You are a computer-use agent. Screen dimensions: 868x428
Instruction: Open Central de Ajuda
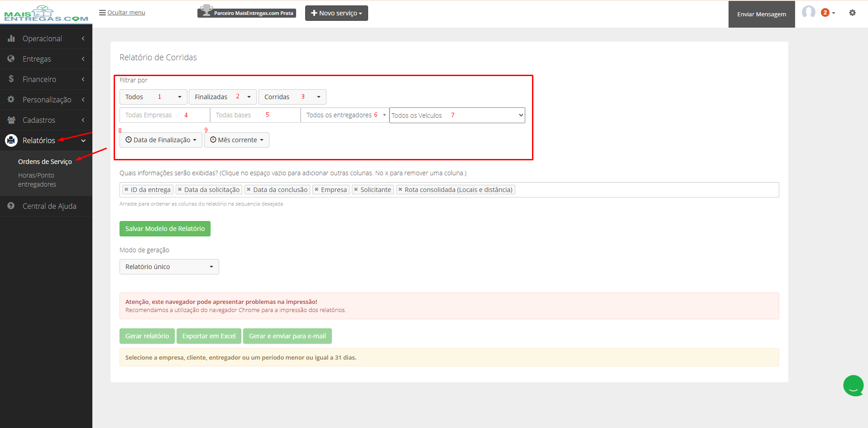[46, 206]
